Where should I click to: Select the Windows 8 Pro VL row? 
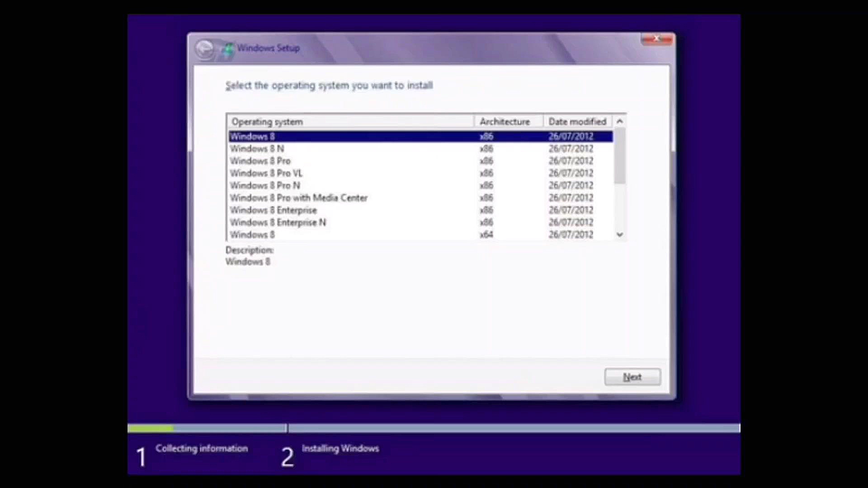tap(420, 173)
